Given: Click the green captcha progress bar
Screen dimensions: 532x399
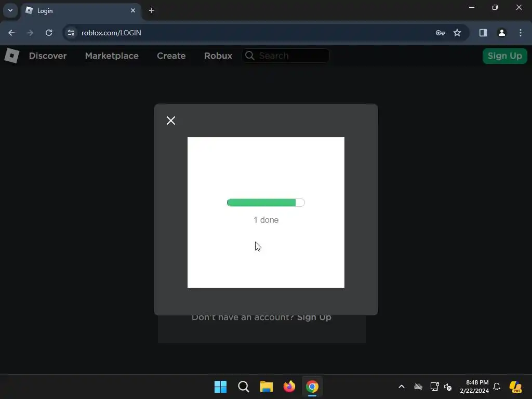Looking at the screenshot, I should pyautogui.click(x=265, y=203).
